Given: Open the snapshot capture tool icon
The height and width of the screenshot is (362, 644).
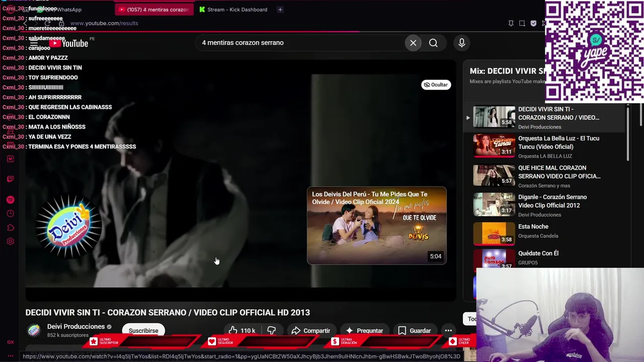Looking at the screenshot, I should coord(522,23).
